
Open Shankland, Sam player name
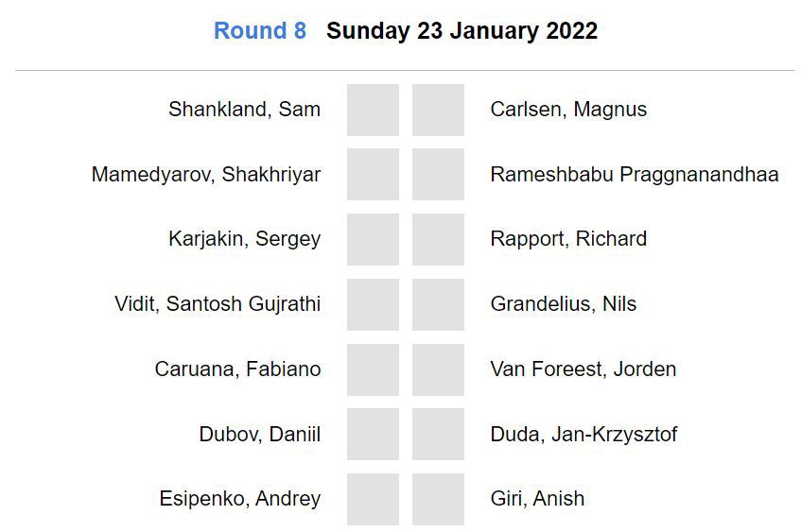pos(244,110)
